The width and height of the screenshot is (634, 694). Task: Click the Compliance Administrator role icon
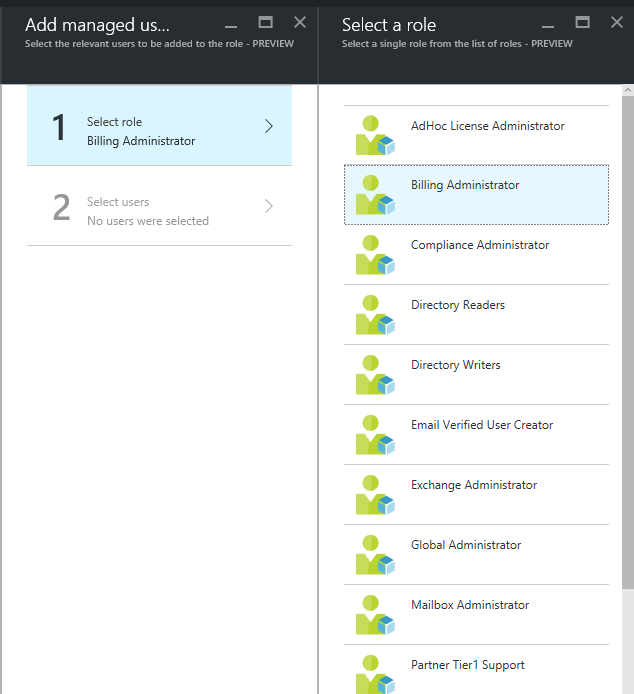click(375, 255)
